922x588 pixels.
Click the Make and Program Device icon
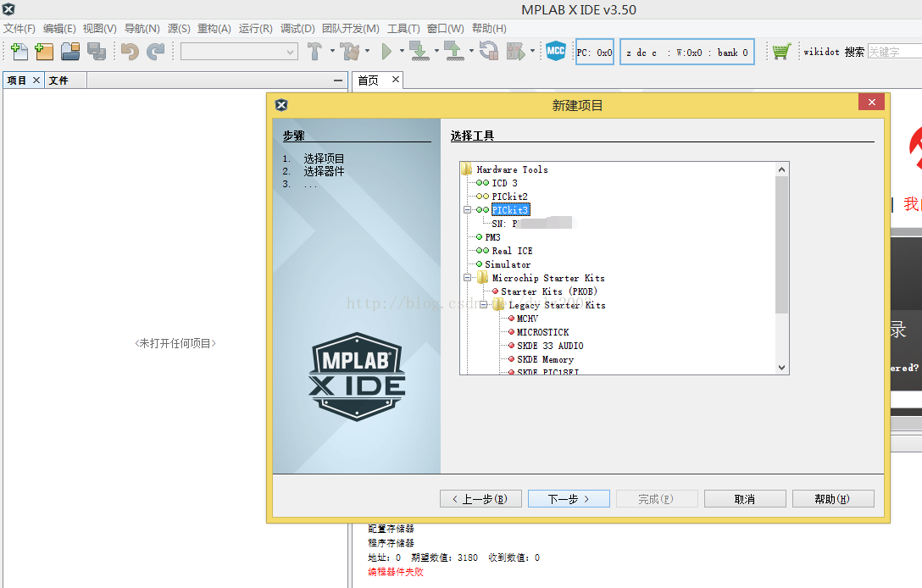[419, 52]
